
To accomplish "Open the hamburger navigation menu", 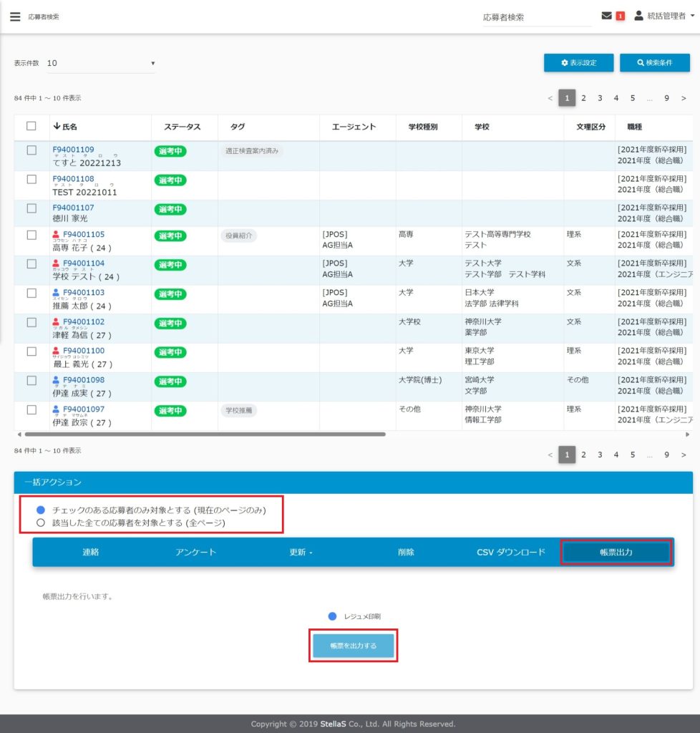I will tap(15, 16).
